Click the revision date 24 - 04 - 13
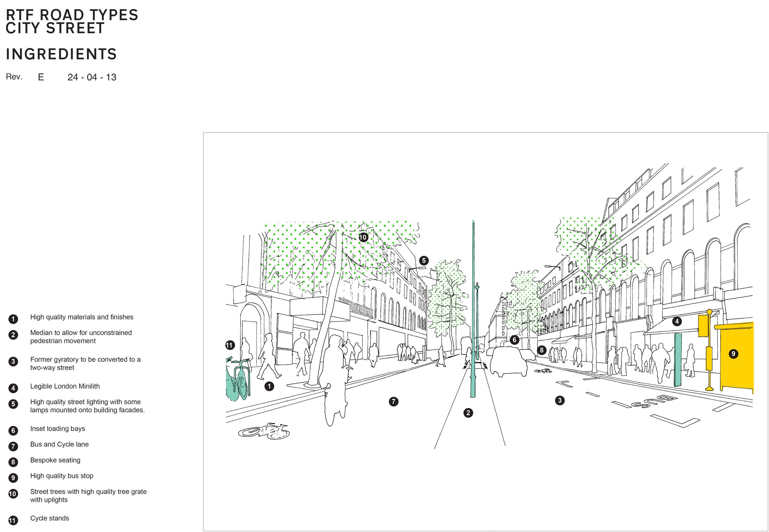769x532 pixels. point(92,77)
